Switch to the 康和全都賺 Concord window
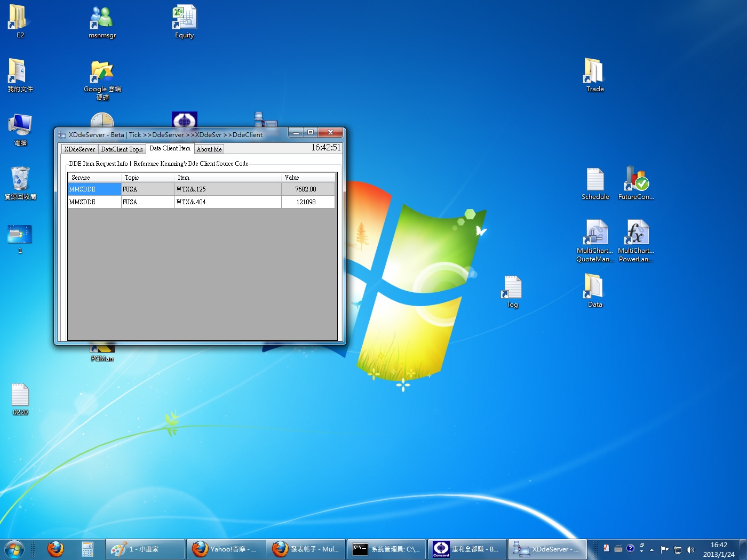This screenshot has width=747, height=560. 467,549
